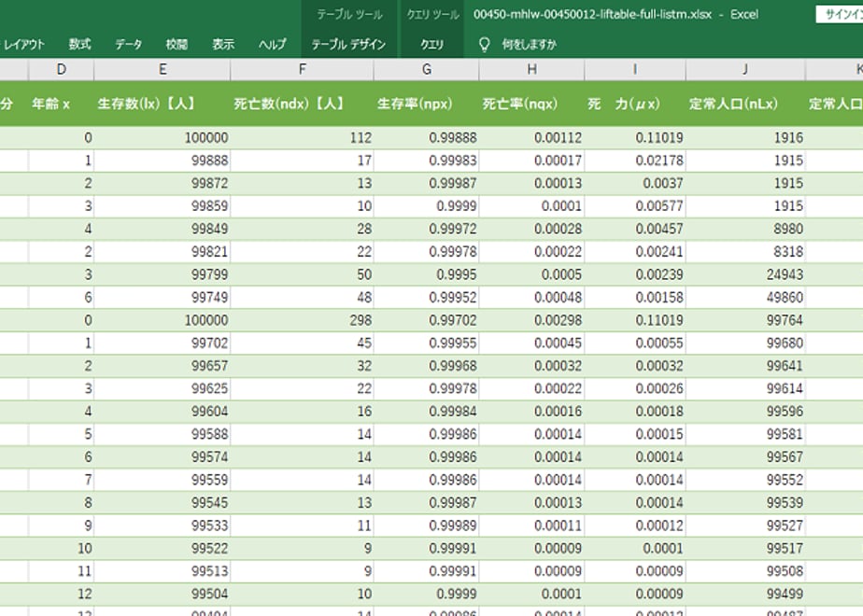Select the cell with value 24943
This screenshot has height=616, width=863.
click(x=745, y=274)
